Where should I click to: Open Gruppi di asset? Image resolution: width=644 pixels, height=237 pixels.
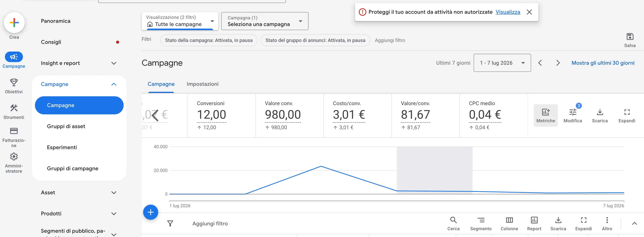pyautogui.click(x=66, y=126)
